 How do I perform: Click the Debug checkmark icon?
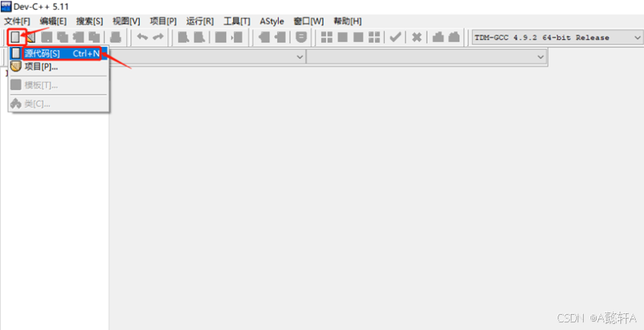(x=395, y=37)
